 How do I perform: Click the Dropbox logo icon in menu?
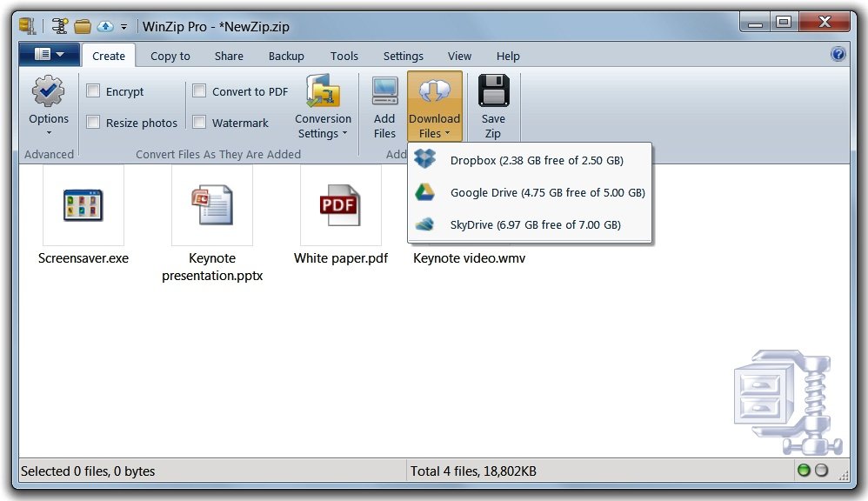coord(425,159)
